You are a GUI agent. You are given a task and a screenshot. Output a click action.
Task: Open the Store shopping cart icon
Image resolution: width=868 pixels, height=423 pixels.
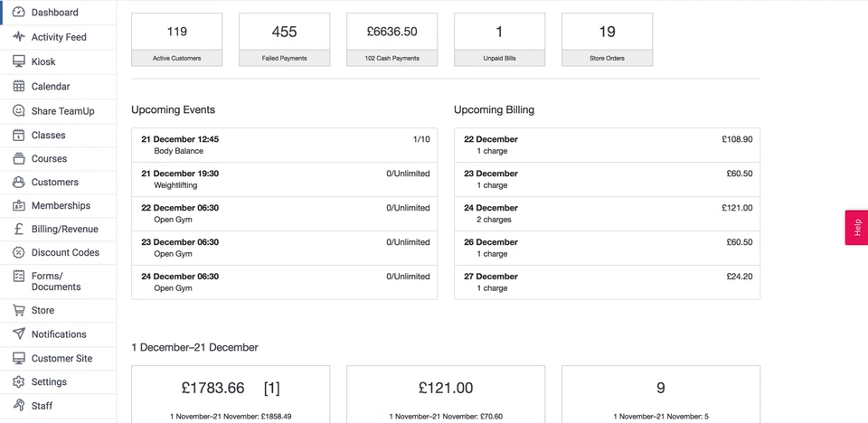pyautogui.click(x=19, y=310)
